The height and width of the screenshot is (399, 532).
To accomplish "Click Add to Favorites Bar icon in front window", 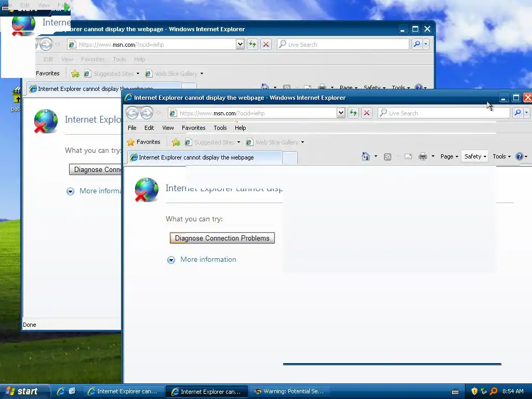I will coord(176,142).
